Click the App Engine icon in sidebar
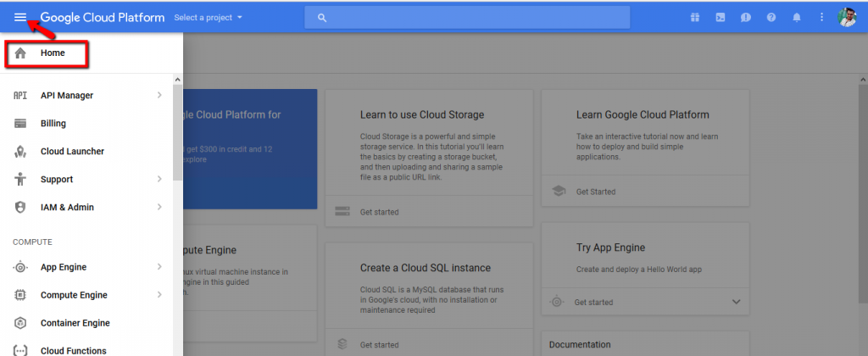868x356 pixels. (20, 267)
